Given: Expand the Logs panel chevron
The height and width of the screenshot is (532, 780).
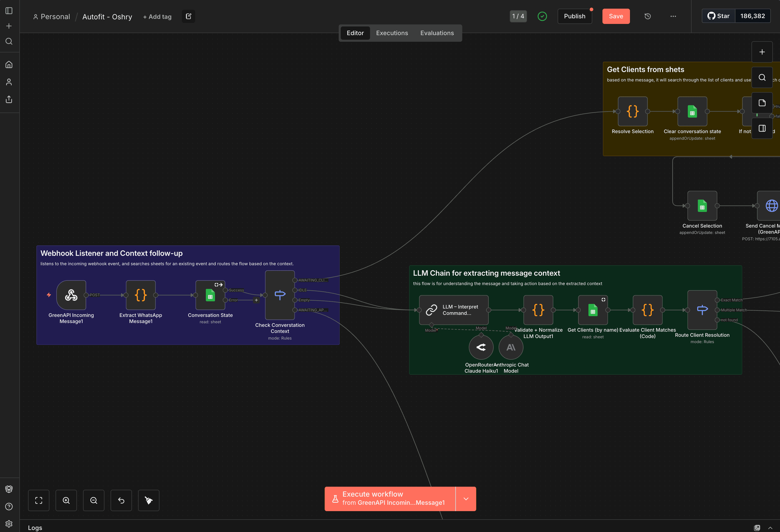Looking at the screenshot, I should click(x=770, y=528).
